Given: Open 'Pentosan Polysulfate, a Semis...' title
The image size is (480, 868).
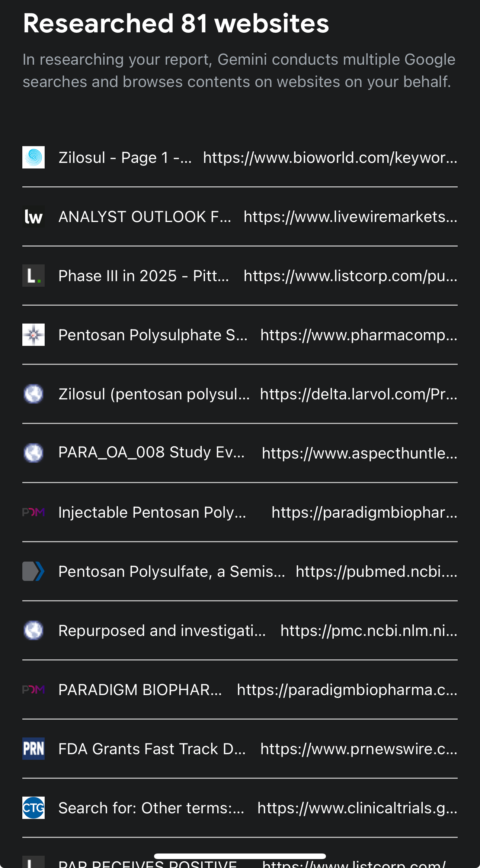Looking at the screenshot, I should pos(172,572).
